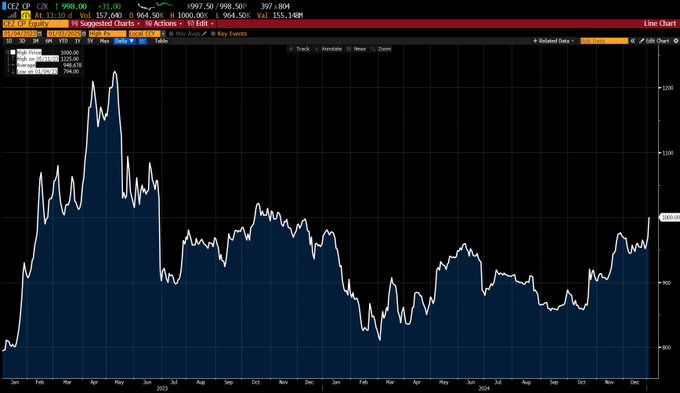Click the 800 y-axis label
680x393 pixels.
tap(668, 347)
